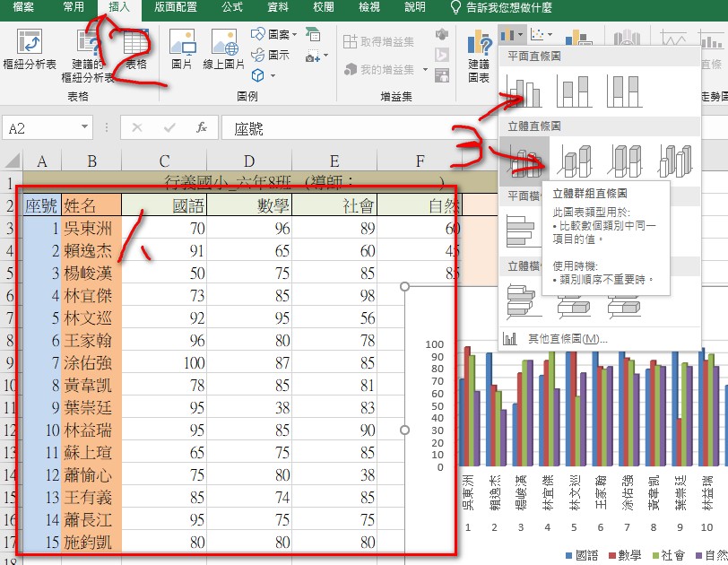Select cell with name 涂佑強
728x565 pixels.
91,362
